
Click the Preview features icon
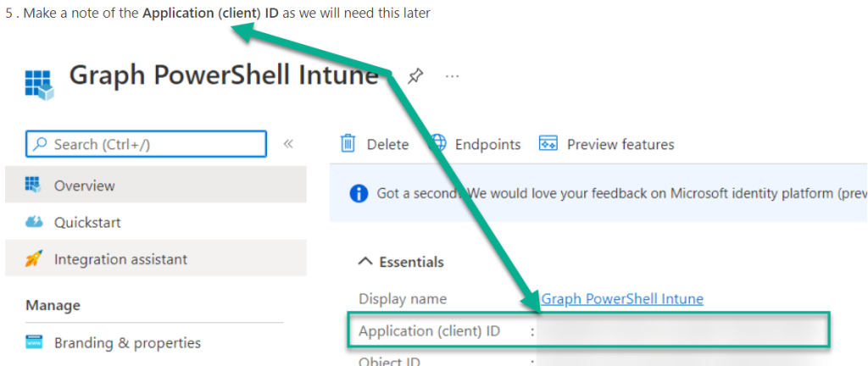548,143
